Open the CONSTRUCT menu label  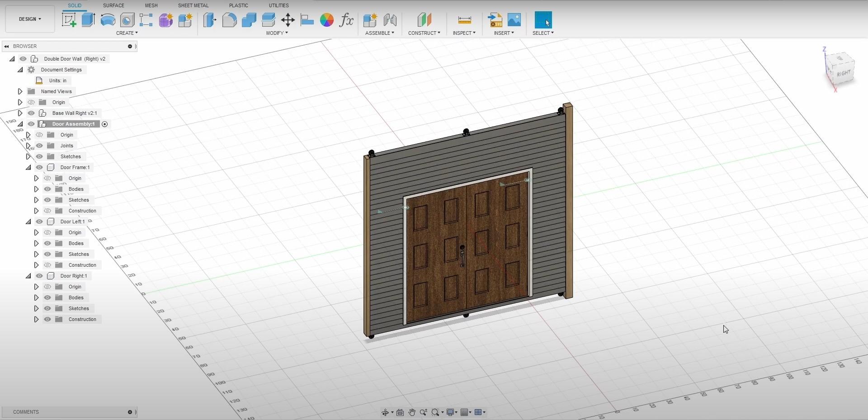tap(424, 33)
